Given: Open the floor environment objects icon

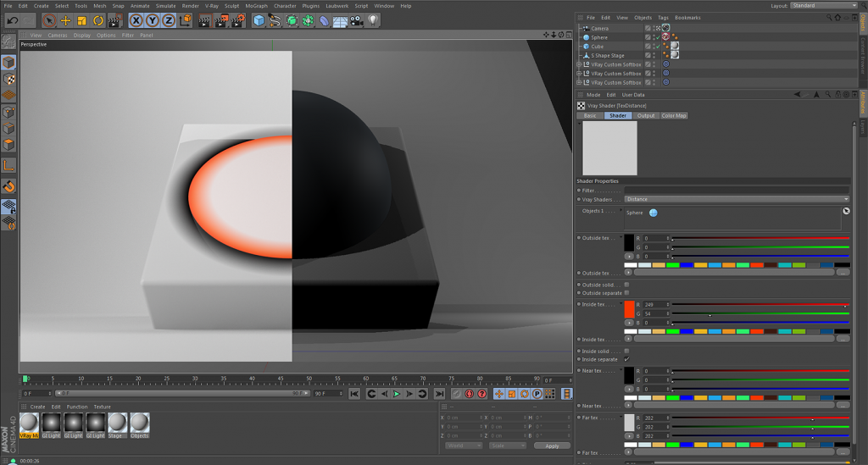Looking at the screenshot, I should 341,21.
